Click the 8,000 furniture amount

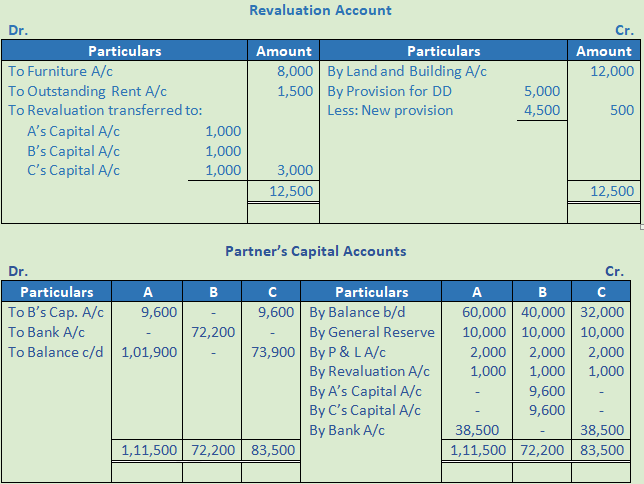pyautogui.click(x=295, y=71)
